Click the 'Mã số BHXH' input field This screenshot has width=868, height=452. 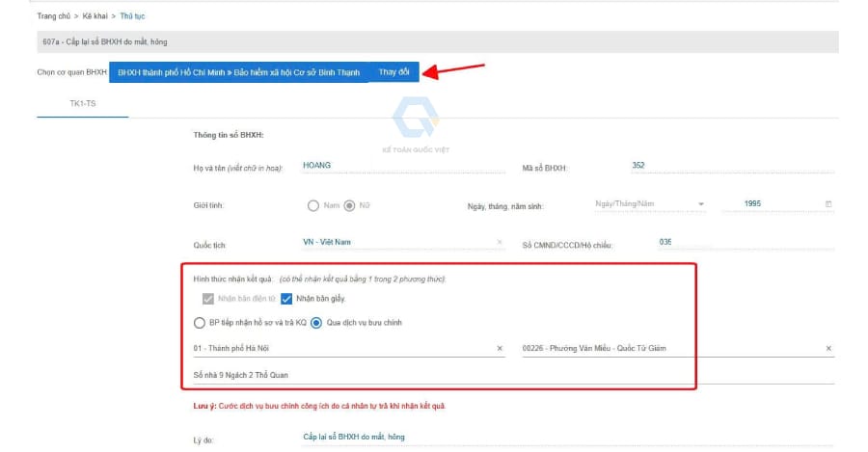click(732, 166)
